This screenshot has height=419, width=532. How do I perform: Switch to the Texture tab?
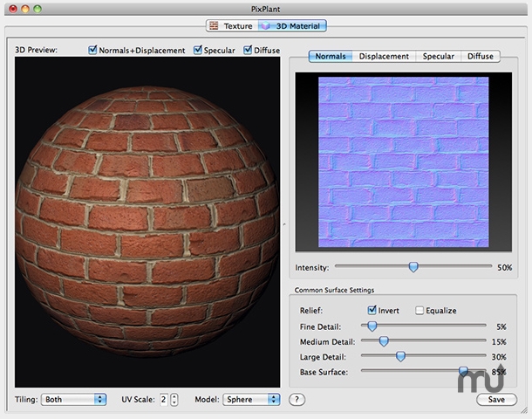pyautogui.click(x=231, y=26)
